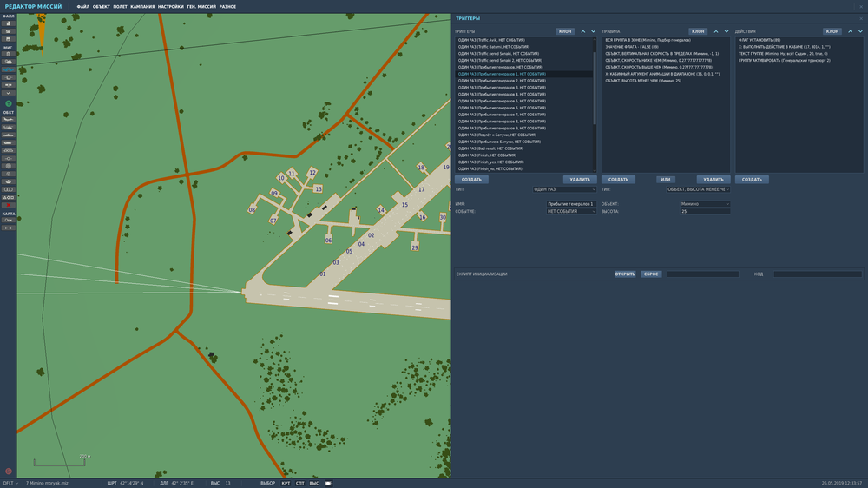Click the green round icon in left sidebar
Viewport: 868px width, 488px height.
tap(9, 103)
